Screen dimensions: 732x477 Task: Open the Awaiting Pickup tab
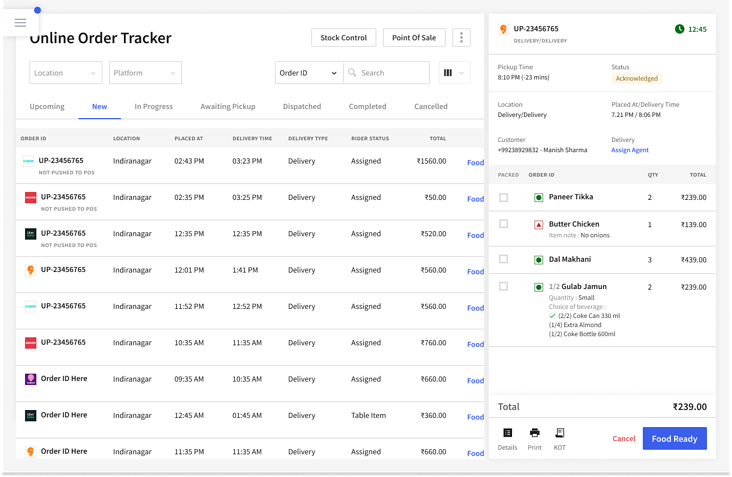228,106
